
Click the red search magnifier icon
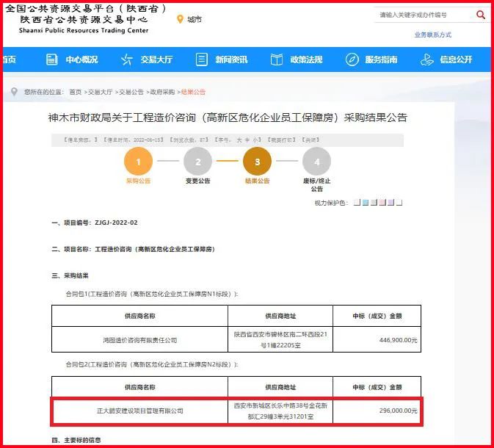(480, 15)
